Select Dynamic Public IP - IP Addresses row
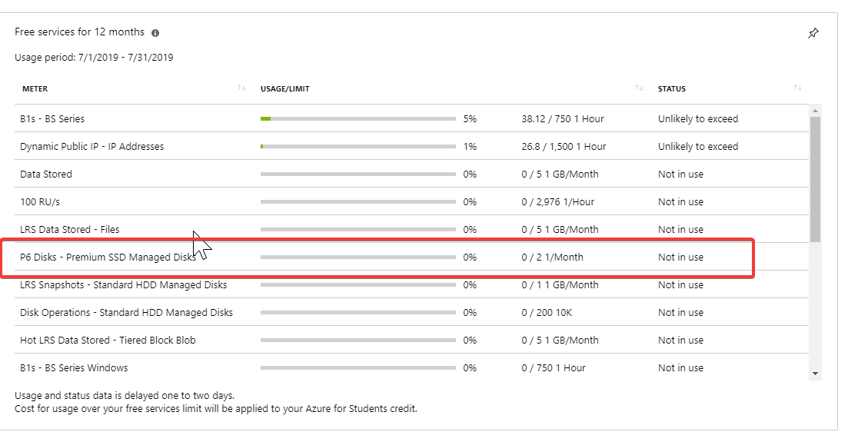This screenshot has height=432, width=868. [91, 147]
